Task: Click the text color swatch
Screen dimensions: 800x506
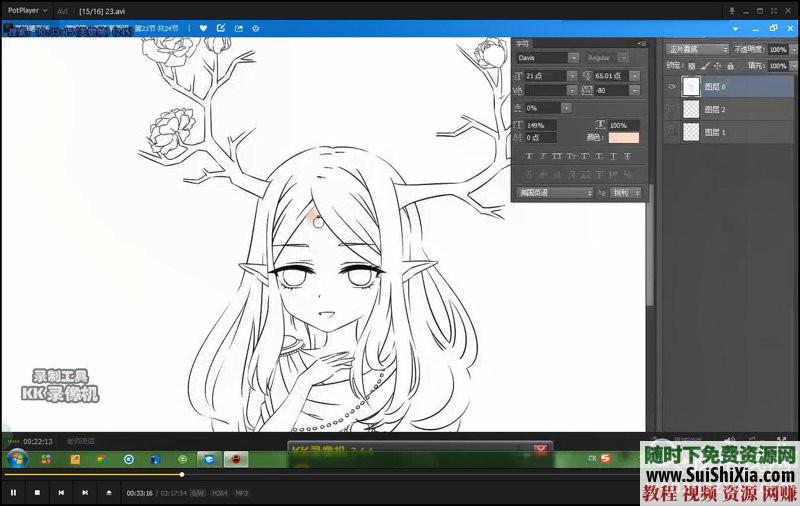Action: (x=621, y=137)
